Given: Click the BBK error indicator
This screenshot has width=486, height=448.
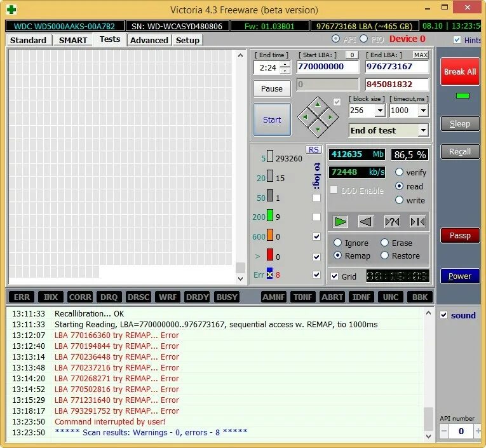Looking at the screenshot, I should pos(420,297).
